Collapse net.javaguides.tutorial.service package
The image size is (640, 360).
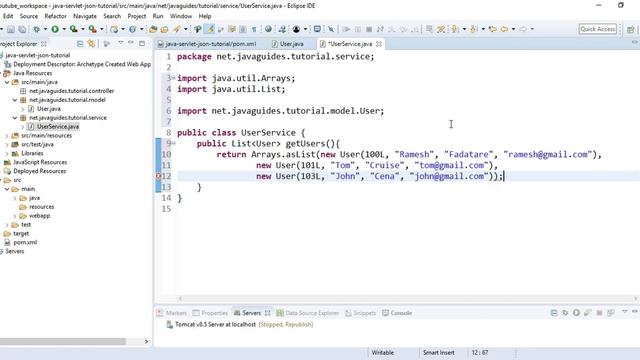[x=15, y=118]
